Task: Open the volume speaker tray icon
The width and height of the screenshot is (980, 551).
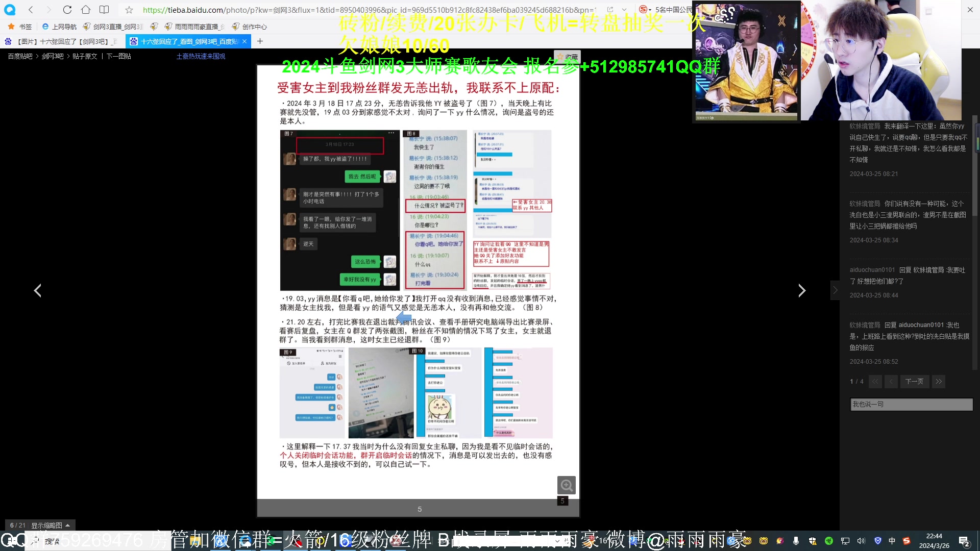Action: pos(862,541)
